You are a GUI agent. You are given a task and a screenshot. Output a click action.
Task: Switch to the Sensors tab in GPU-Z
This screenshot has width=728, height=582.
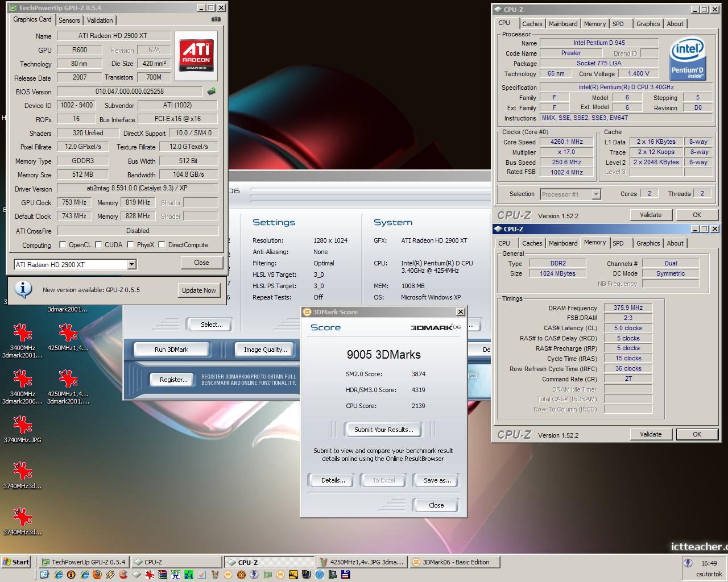point(69,20)
